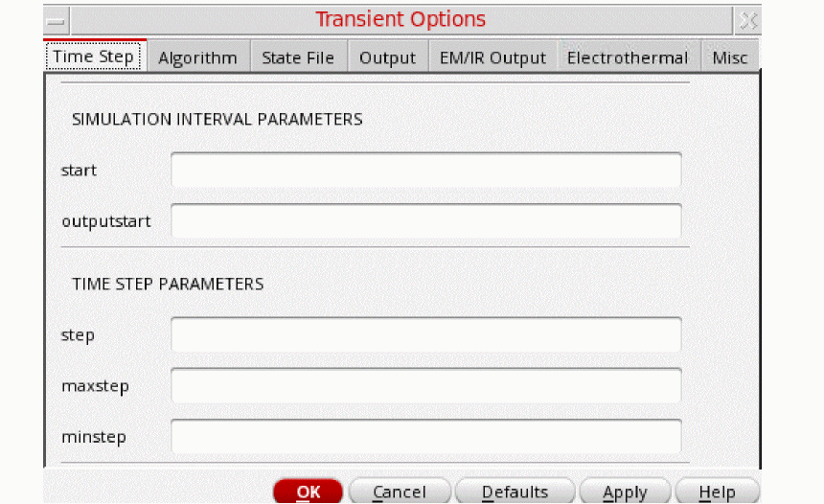Focus the outputstart text field
This screenshot has height=504, width=824.
(x=426, y=220)
